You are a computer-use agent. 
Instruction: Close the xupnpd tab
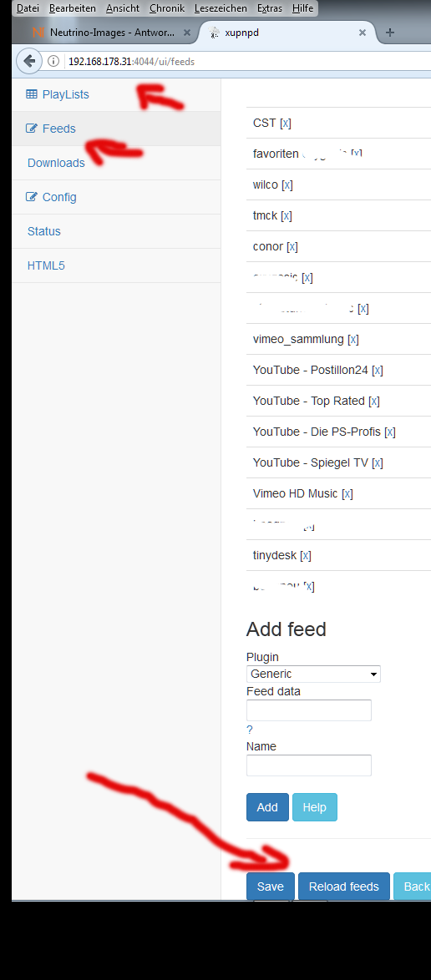[363, 33]
